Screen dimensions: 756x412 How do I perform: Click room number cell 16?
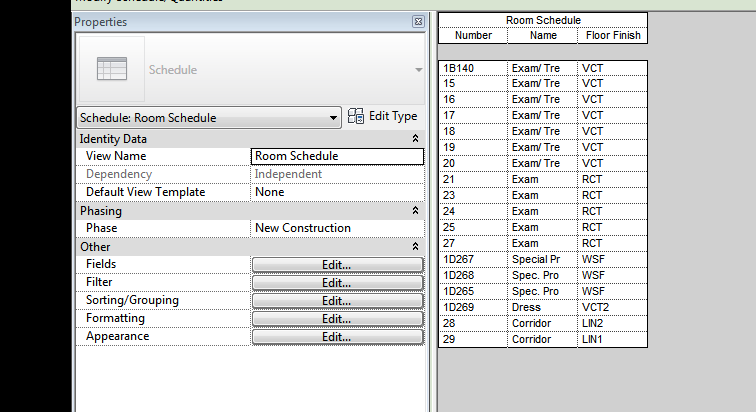point(473,99)
